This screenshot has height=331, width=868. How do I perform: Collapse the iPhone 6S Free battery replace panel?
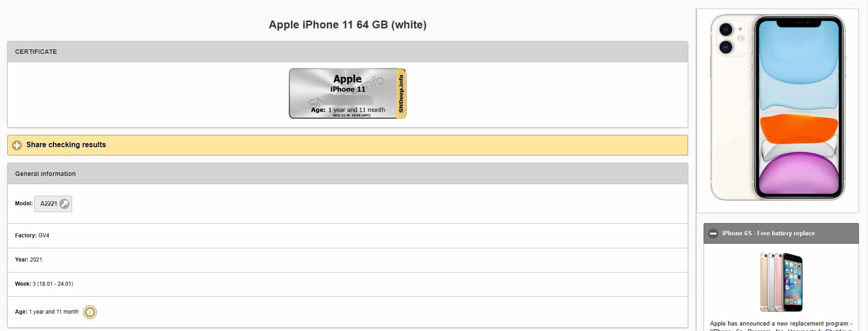click(x=781, y=234)
